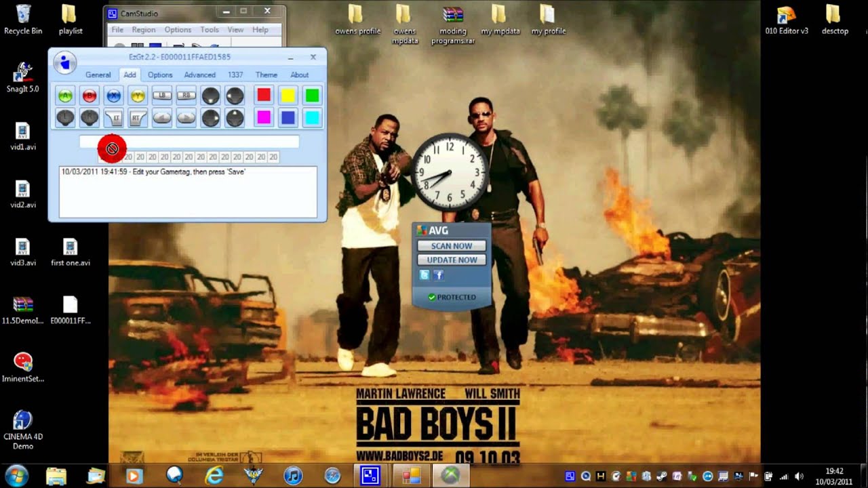The image size is (868, 488).
Task: Open the Options tab in EzGt
Action: [160, 75]
